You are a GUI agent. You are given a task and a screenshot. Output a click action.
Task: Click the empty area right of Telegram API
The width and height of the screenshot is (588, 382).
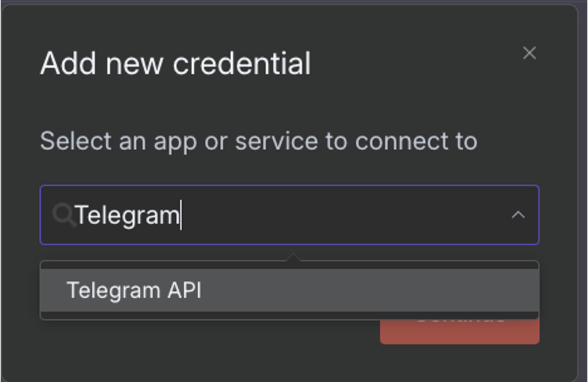click(377, 290)
